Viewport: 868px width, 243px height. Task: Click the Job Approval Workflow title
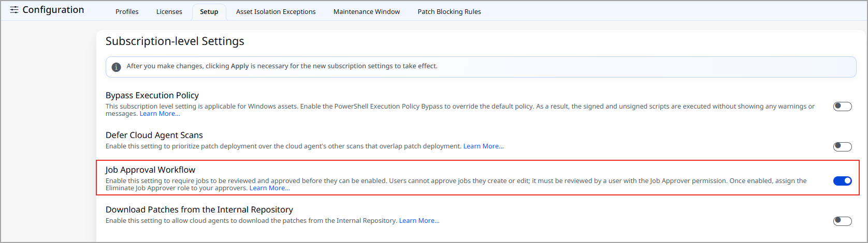[x=150, y=170]
